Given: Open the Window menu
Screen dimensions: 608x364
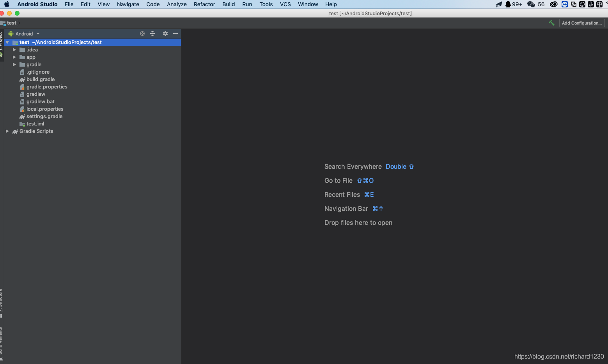Looking at the screenshot, I should (308, 4).
